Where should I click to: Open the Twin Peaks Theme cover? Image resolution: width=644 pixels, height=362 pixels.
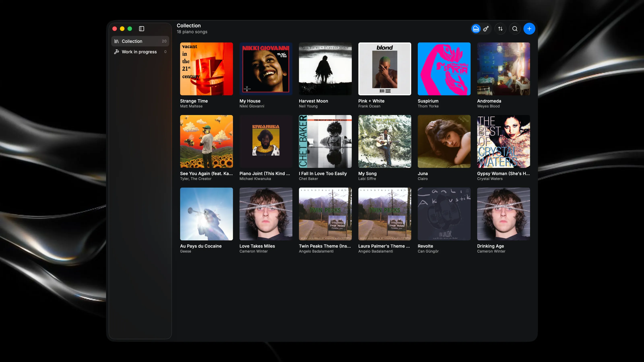coord(325,214)
